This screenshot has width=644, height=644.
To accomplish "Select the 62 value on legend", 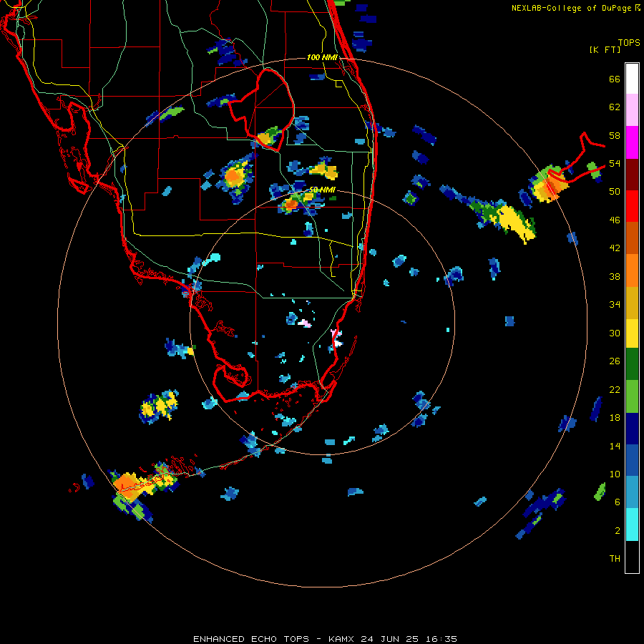I will tap(615, 107).
